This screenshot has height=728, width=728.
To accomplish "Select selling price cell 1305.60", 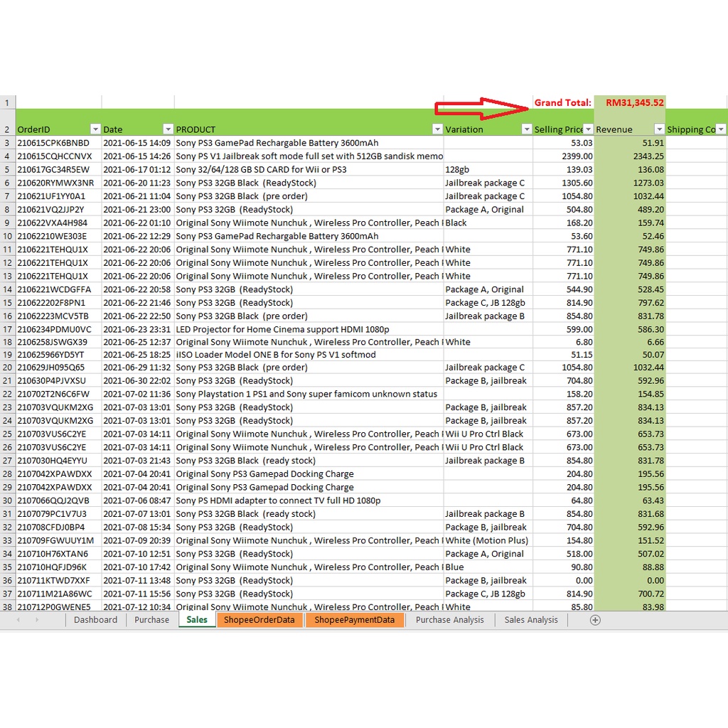I will point(563,183).
